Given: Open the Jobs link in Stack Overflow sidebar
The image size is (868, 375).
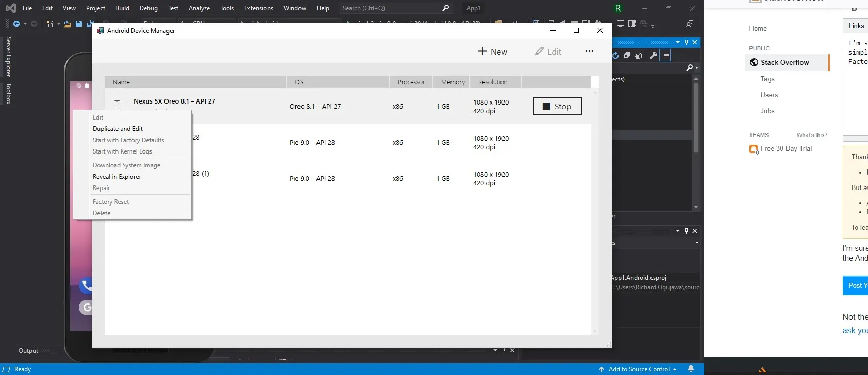Looking at the screenshot, I should (x=767, y=111).
